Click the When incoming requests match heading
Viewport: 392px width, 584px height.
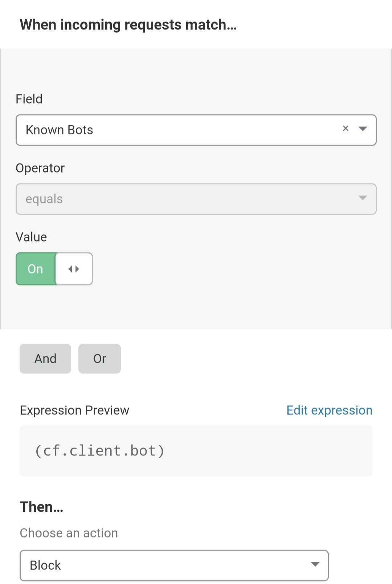(128, 25)
